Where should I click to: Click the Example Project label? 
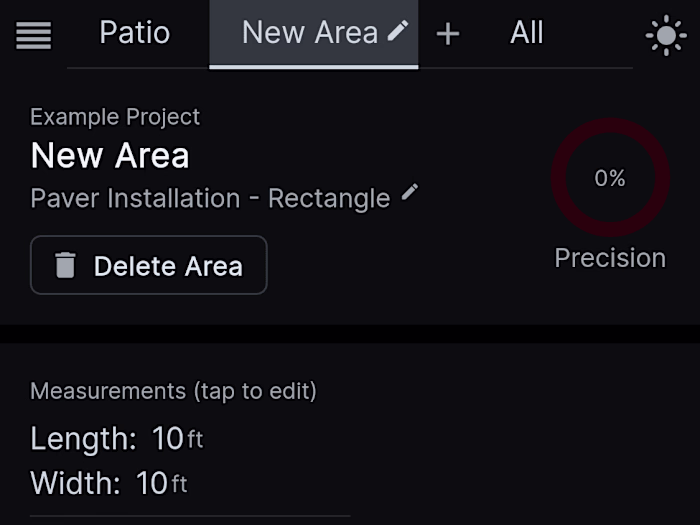point(115,117)
